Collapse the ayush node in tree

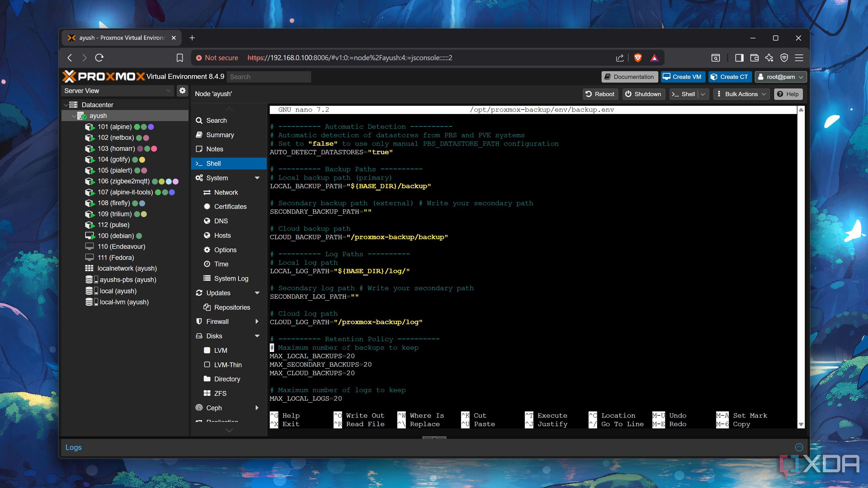(x=74, y=116)
